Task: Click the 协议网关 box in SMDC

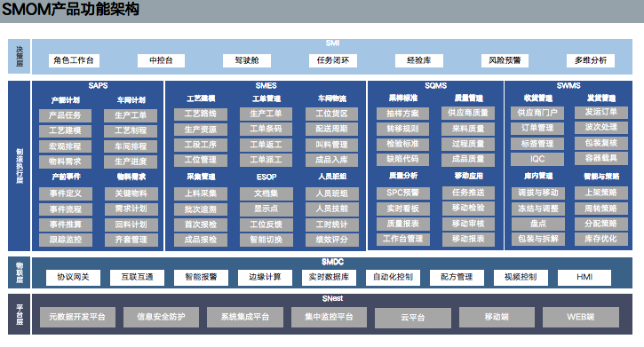Action: point(73,277)
